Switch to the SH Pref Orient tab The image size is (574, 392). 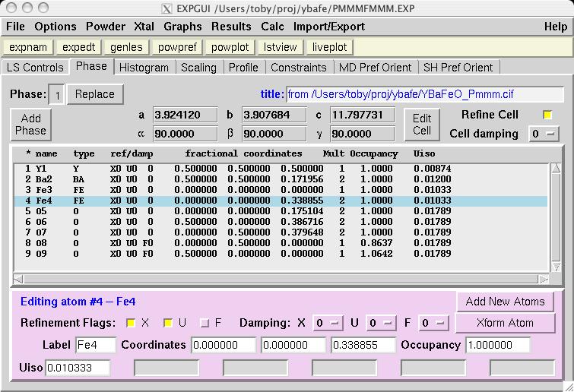click(458, 68)
